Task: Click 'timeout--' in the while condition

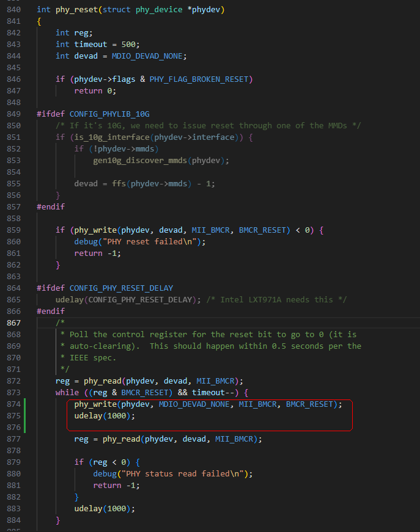Action: click(x=213, y=393)
